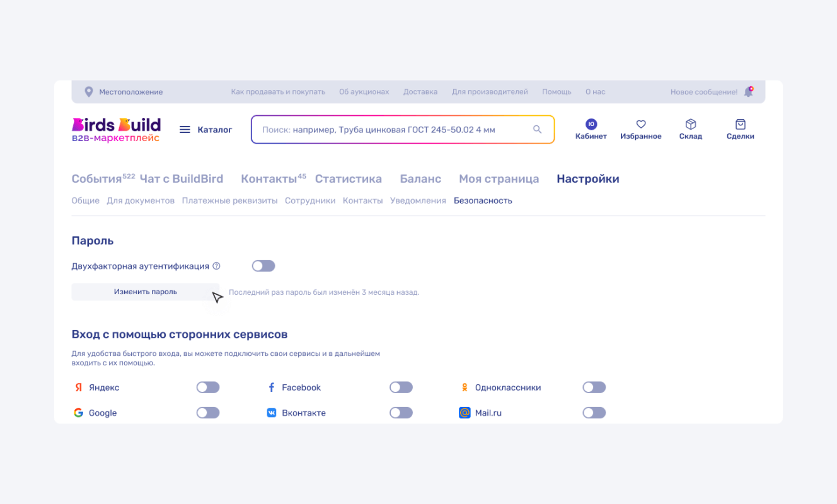Open the Доставка link
The height and width of the screenshot is (504, 837).
tap(420, 92)
